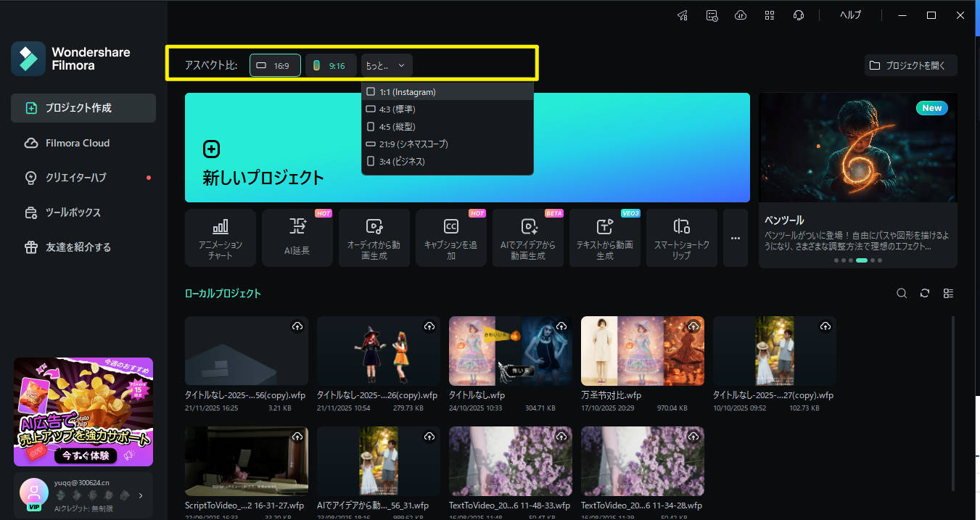980x520 pixels.
Task: Select the アニメーションチャート feature
Action: coord(220,237)
